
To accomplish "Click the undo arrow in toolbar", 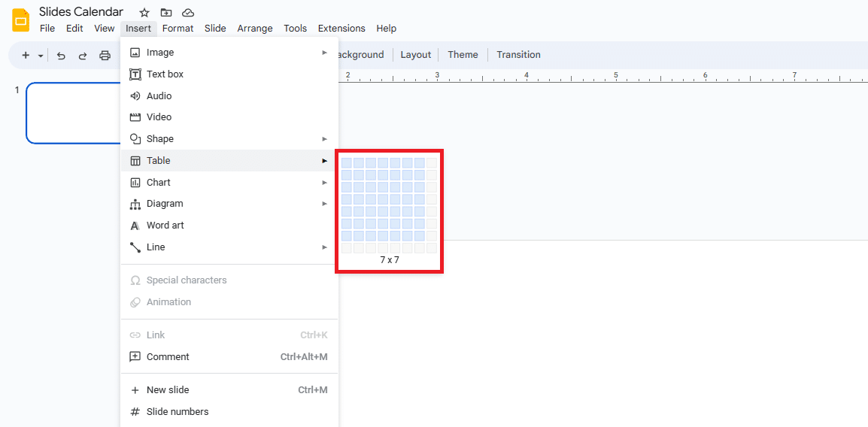I will click(61, 56).
